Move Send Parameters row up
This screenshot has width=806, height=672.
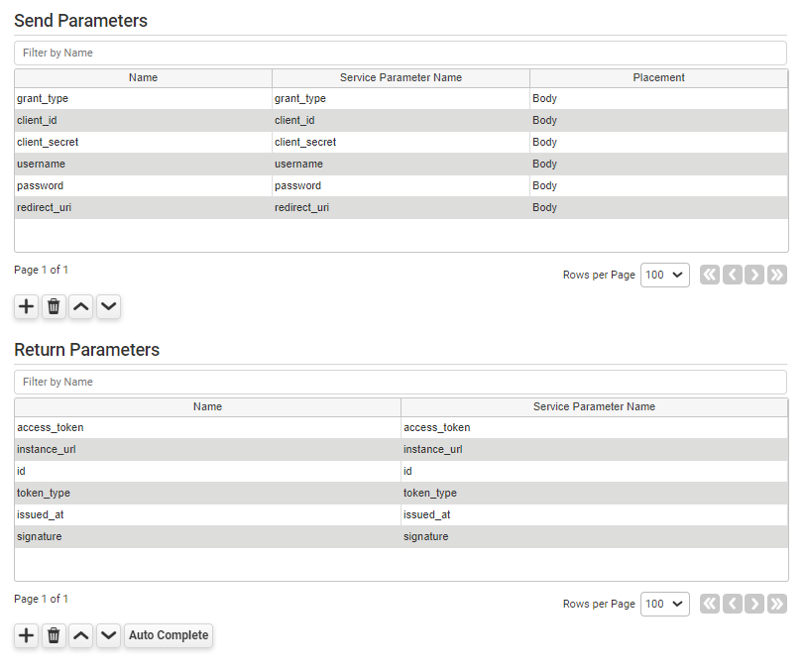[80, 306]
